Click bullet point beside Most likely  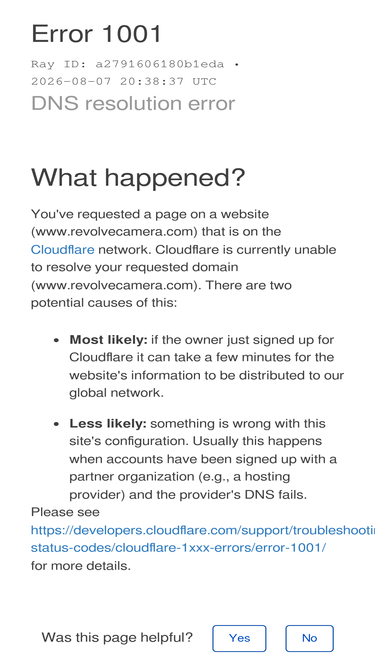(57, 341)
